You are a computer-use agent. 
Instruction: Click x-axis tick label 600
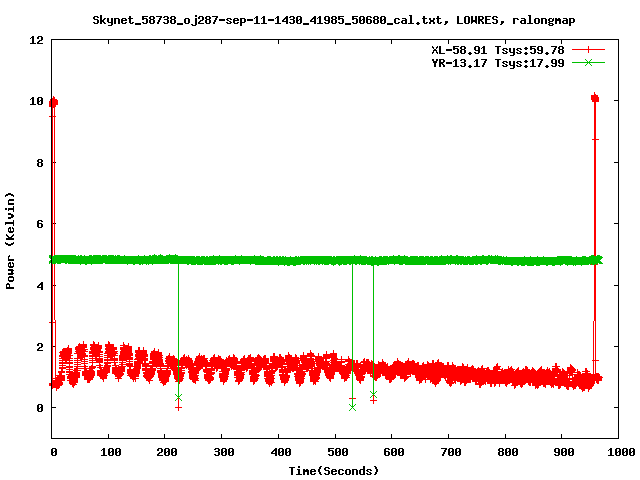coord(394,452)
